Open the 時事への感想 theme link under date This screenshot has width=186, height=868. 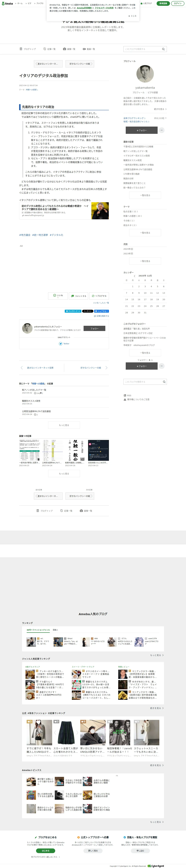[32, 90]
